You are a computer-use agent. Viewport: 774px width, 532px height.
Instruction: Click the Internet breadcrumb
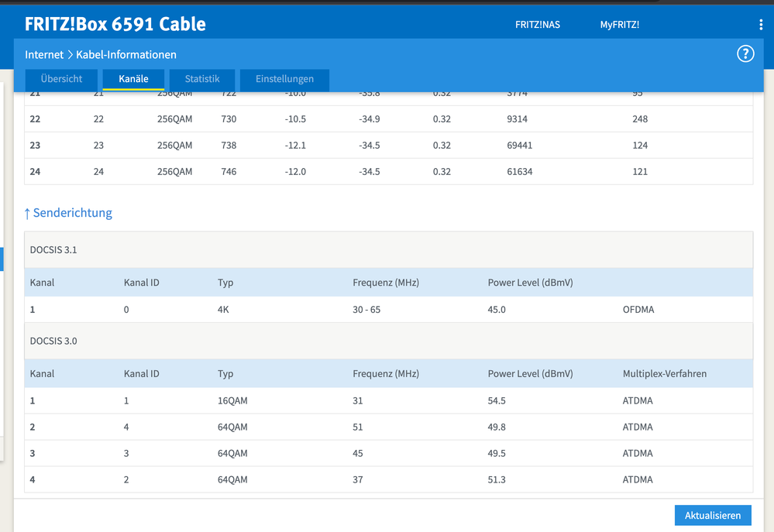44,55
